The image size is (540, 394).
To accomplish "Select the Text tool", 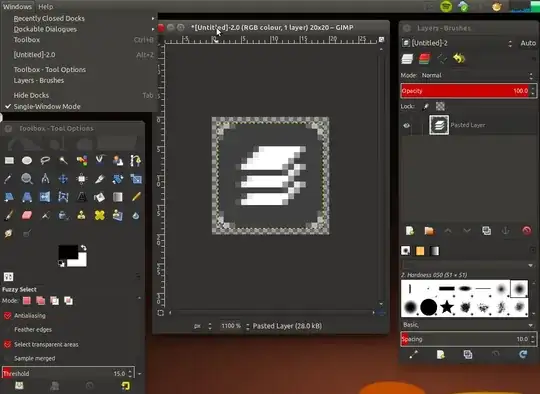I will (82, 197).
